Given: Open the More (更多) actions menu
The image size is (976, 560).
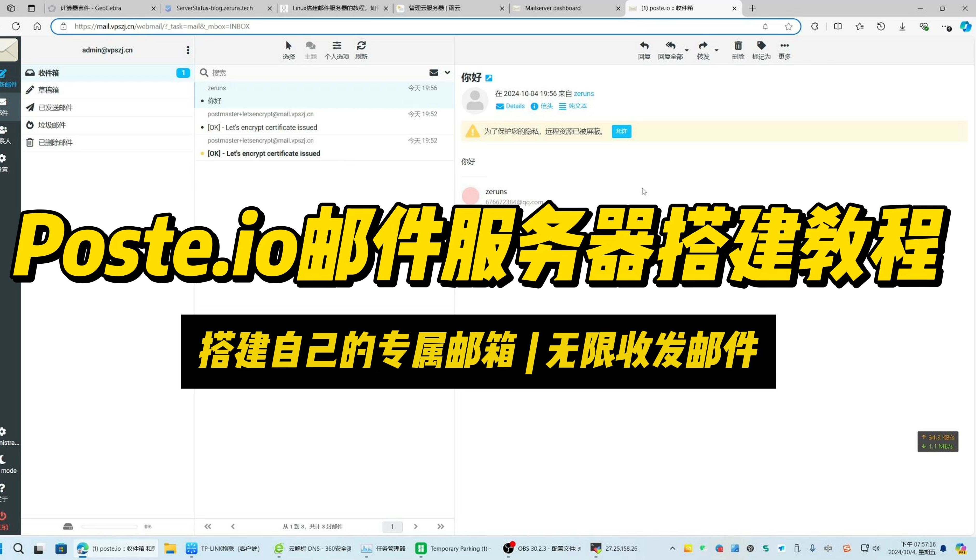Looking at the screenshot, I should pyautogui.click(x=784, y=50).
